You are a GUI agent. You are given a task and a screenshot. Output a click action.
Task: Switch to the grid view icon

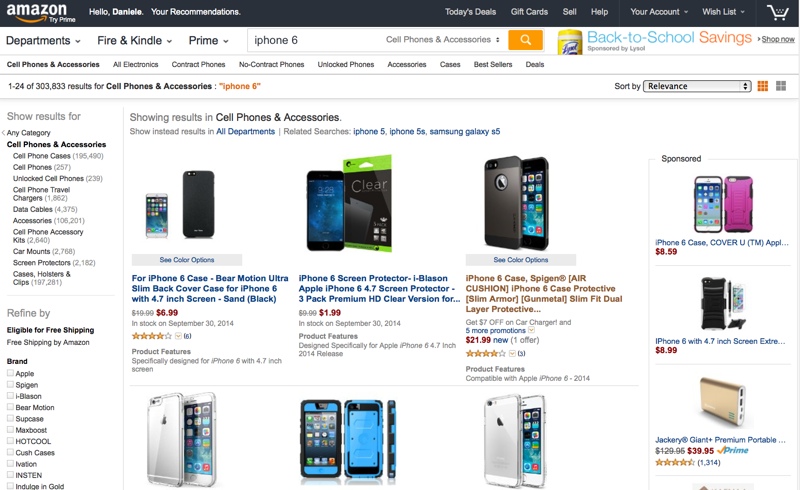coord(763,86)
